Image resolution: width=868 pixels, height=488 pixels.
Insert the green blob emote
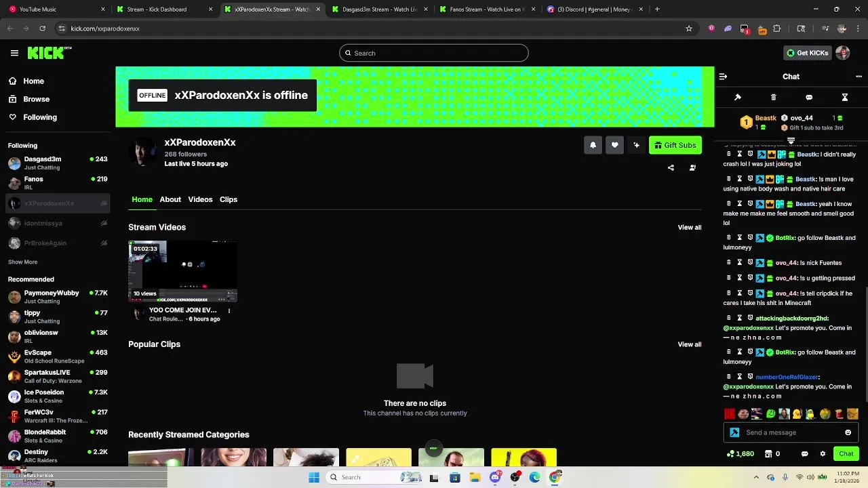[x=770, y=413]
